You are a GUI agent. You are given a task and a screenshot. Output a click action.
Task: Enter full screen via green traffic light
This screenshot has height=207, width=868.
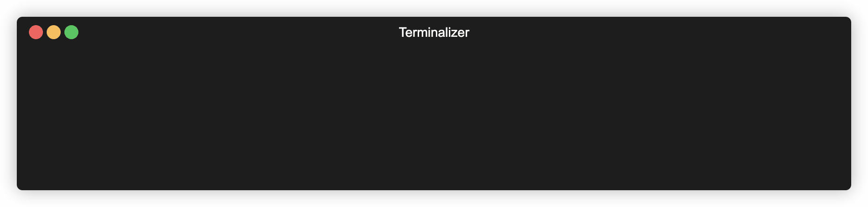click(71, 32)
